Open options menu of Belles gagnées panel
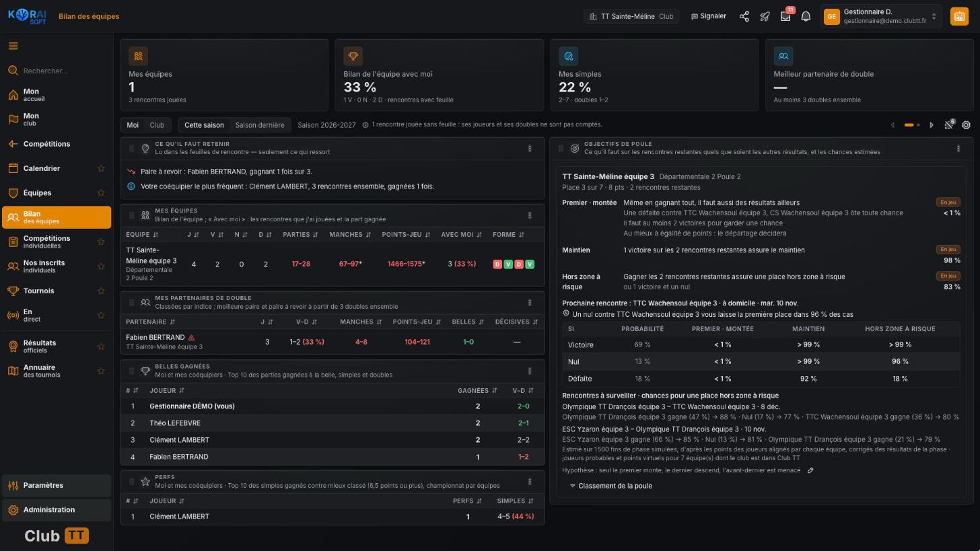Viewport: 980px width, 551px height. (529, 371)
